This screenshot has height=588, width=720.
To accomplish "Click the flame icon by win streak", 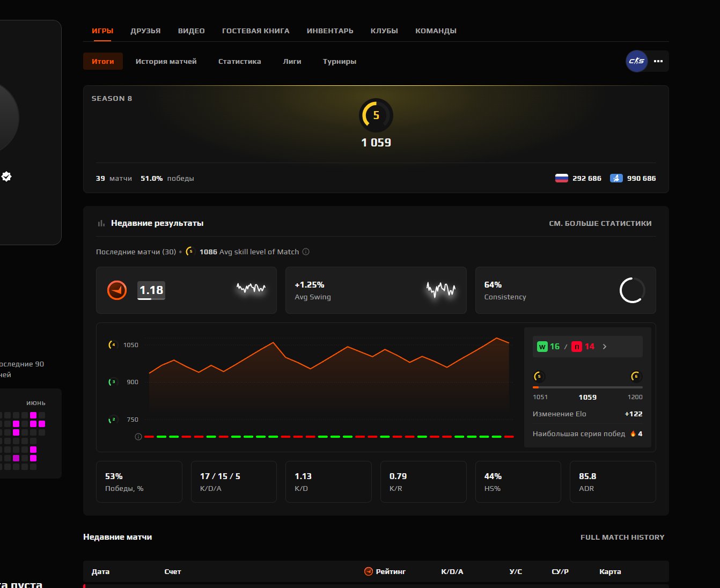I will (x=633, y=433).
